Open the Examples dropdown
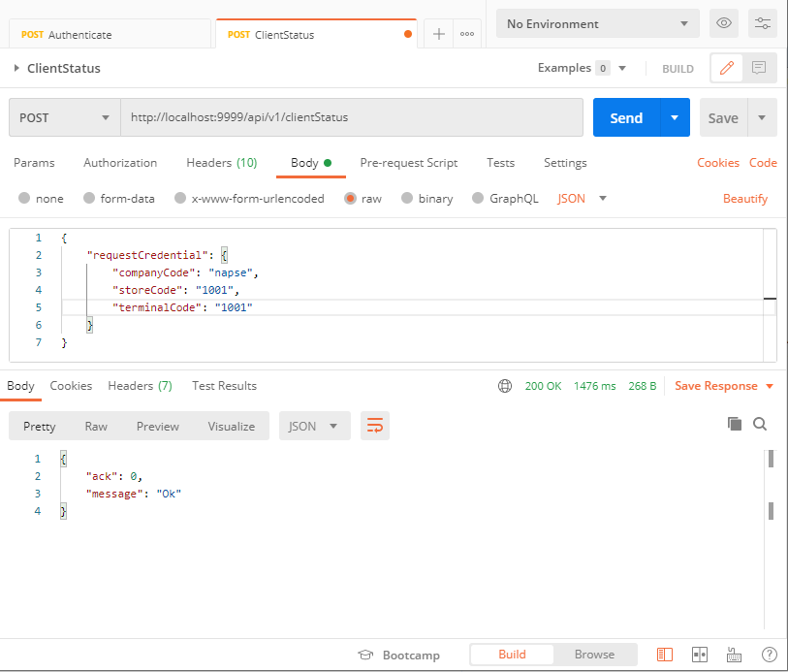 click(x=622, y=68)
